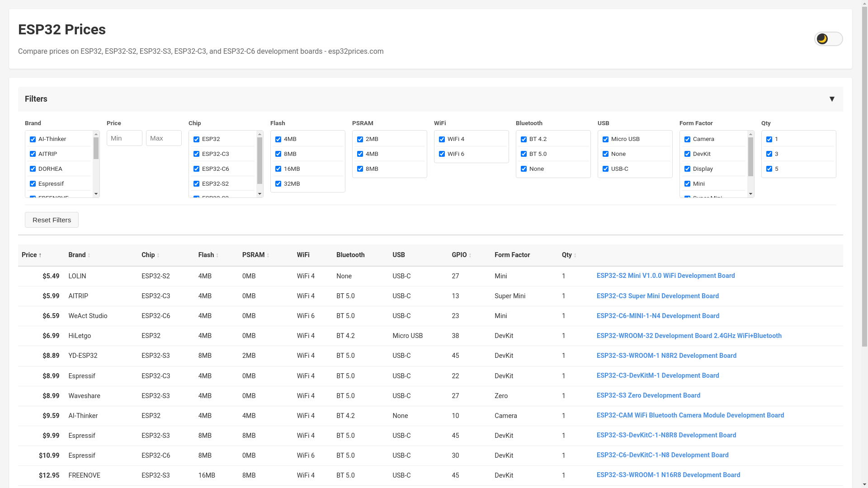Open ESP32-S3-WROOM-1 N8R2 Development Board link

(x=666, y=356)
